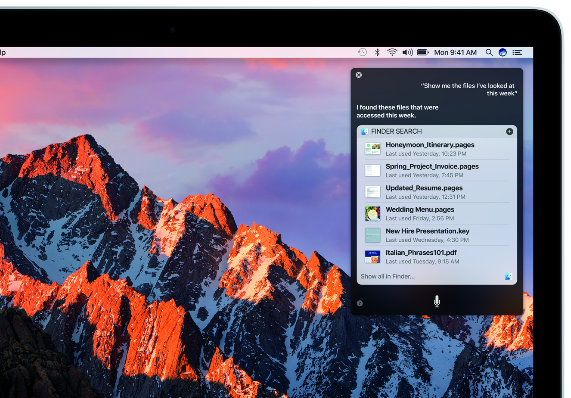
Task: Select the Wedding Menu thumbnail
Action: [x=373, y=213]
